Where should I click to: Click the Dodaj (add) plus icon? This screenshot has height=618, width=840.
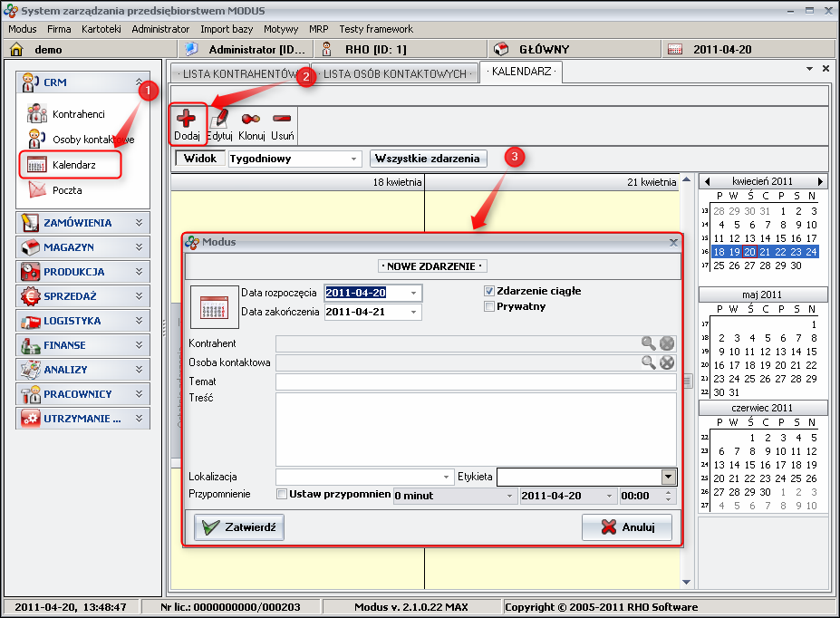click(x=187, y=119)
